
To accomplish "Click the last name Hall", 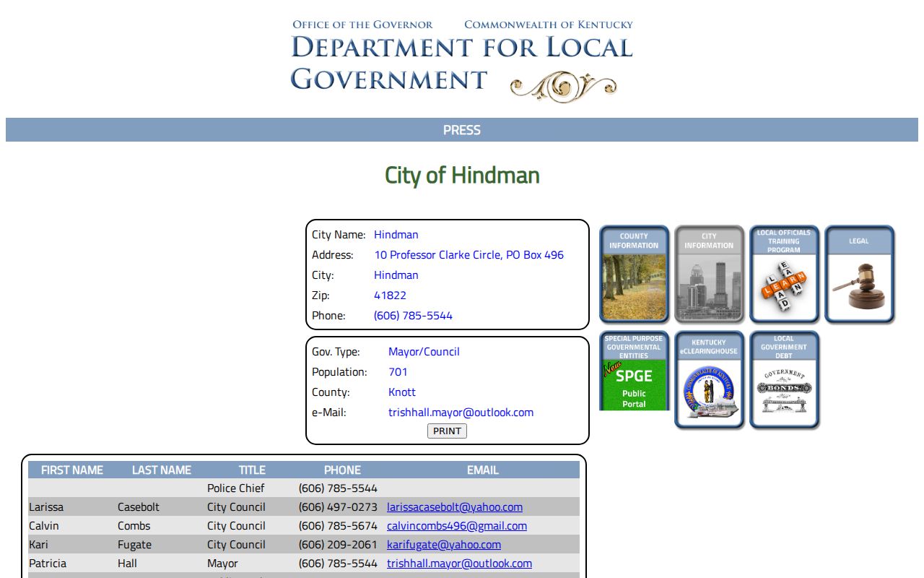I will [127, 564].
